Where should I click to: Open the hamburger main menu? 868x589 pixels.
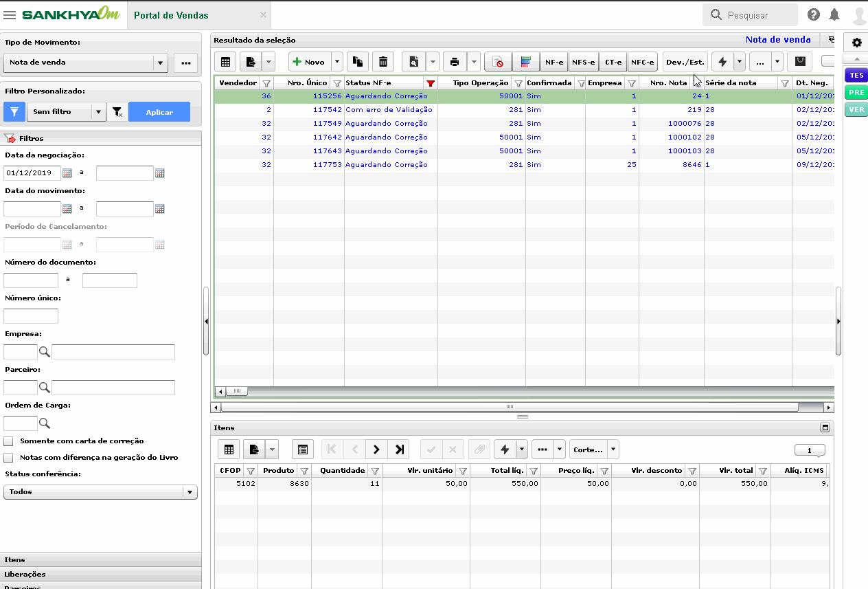[10, 14]
